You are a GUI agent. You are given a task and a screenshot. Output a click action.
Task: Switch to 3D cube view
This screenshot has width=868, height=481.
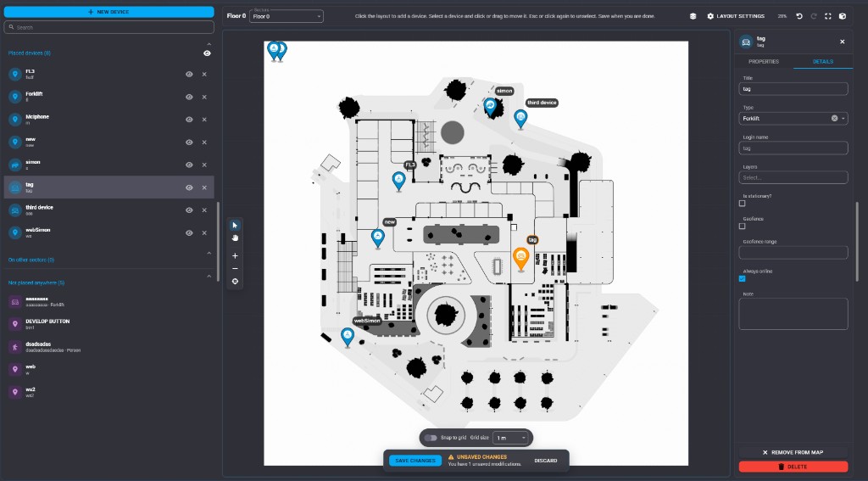(x=843, y=16)
